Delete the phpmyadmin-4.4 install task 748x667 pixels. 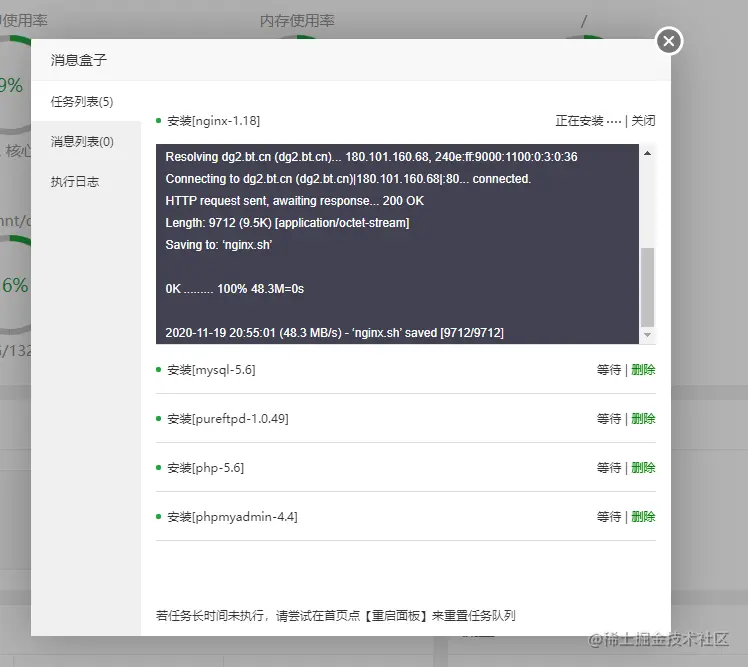tap(643, 517)
